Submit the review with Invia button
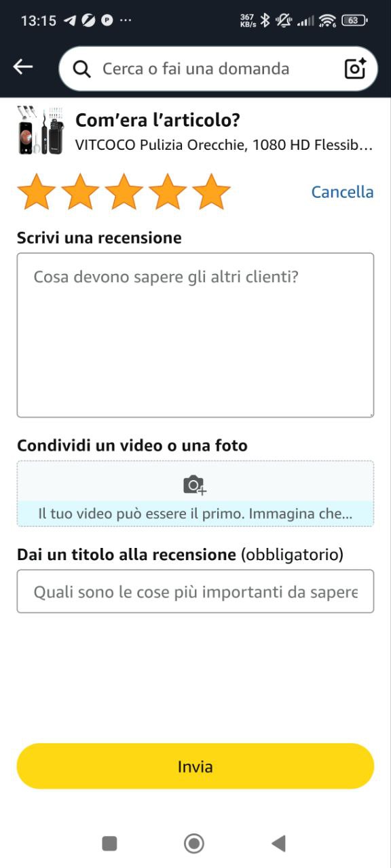This screenshot has width=391, height=868. tap(195, 766)
